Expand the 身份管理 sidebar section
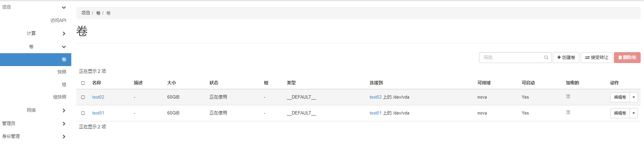The height and width of the screenshot is (144, 644). pyautogui.click(x=64, y=137)
